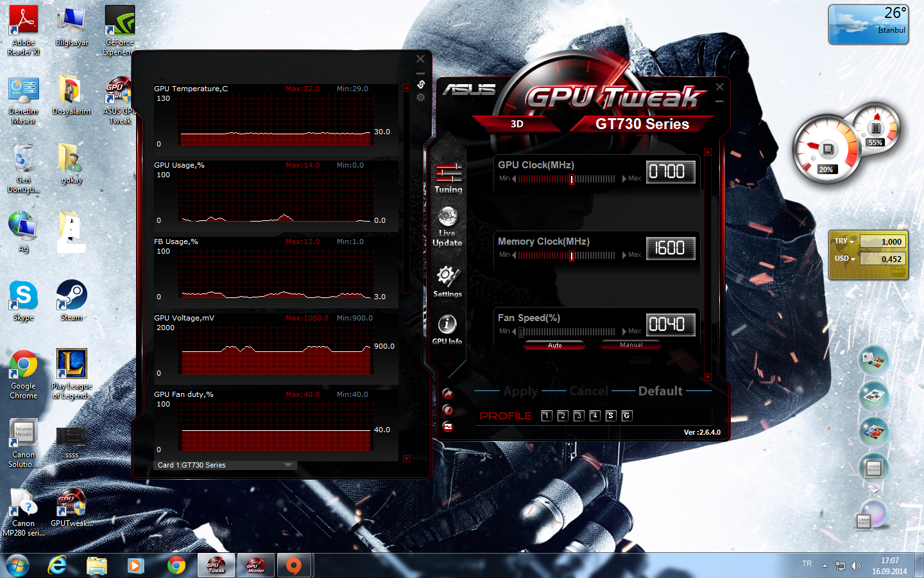Image resolution: width=924 pixels, height=578 pixels.
Task: Open Internet Explorer from the taskbar
Action: click(x=58, y=565)
